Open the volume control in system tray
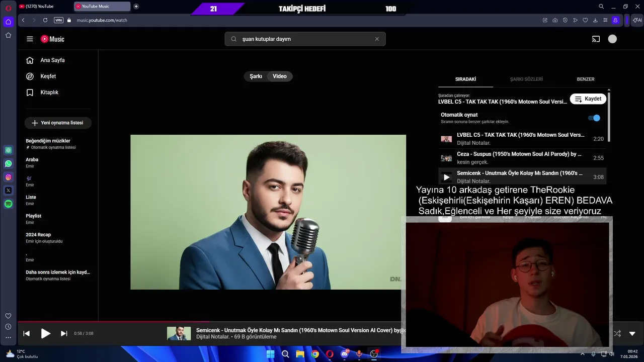Viewport: 644px width, 362px height. [x=611, y=354]
